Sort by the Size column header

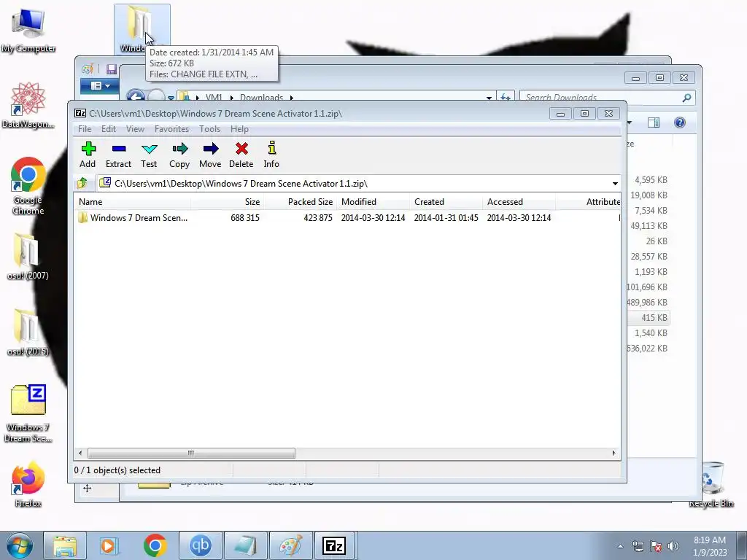point(228,202)
